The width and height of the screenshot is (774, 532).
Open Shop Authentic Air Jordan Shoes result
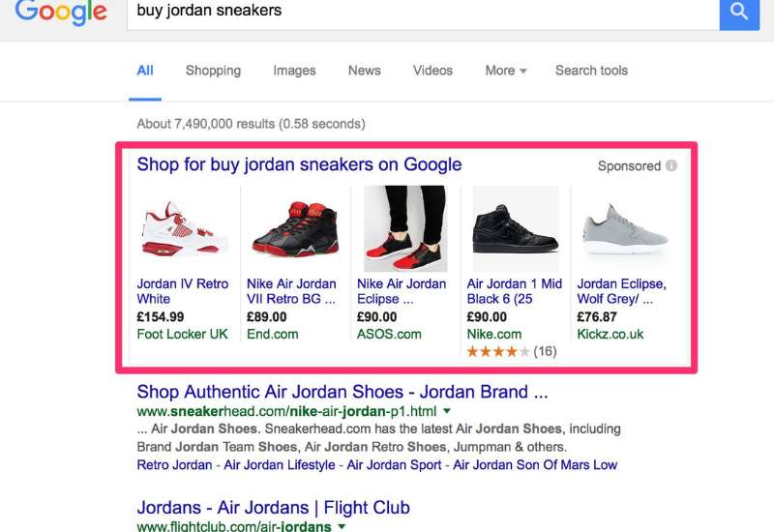342,392
